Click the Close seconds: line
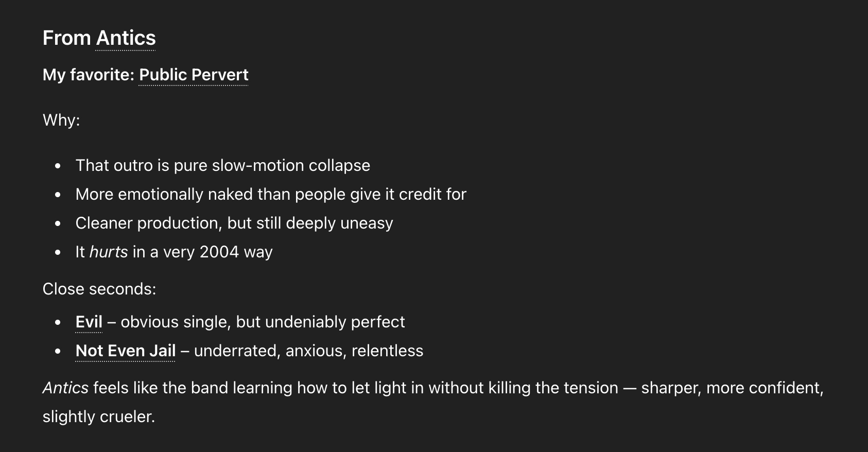Image resolution: width=868 pixels, height=452 pixels. coord(99,289)
